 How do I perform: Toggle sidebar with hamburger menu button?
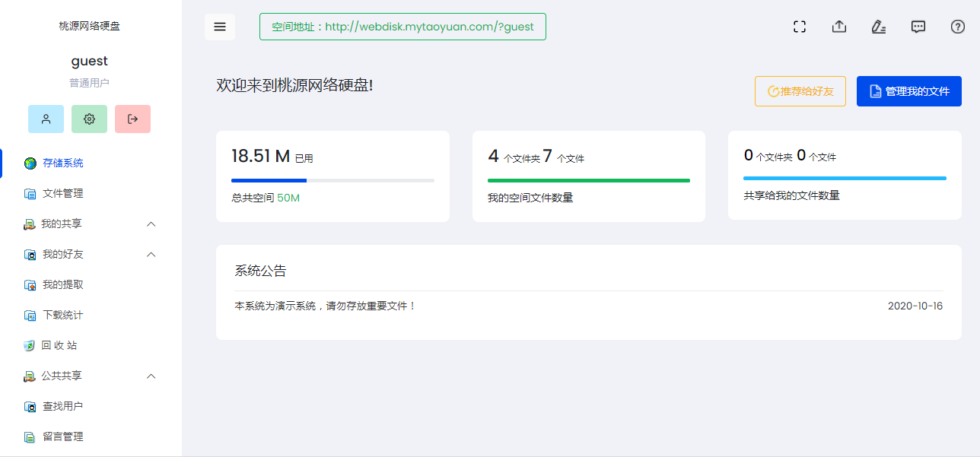(220, 27)
